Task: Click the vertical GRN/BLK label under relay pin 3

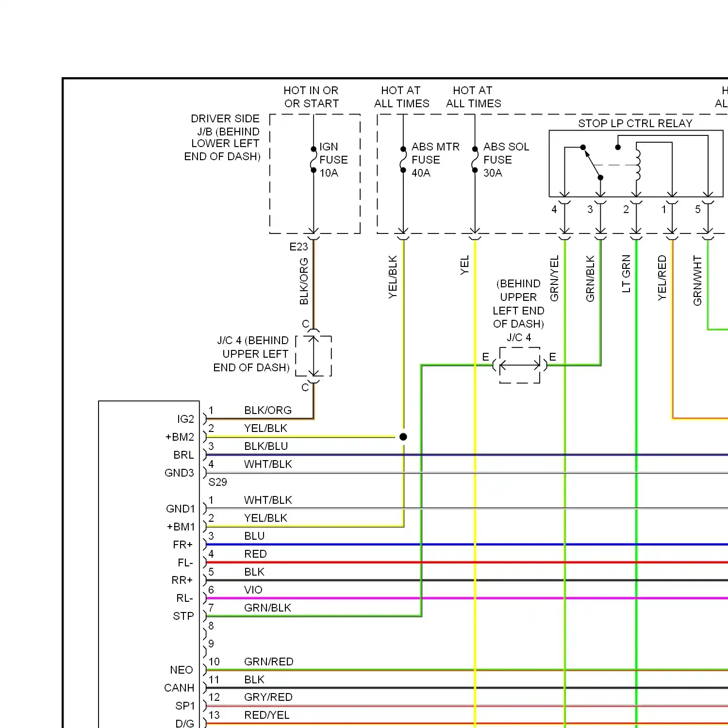Action: pyautogui.click(x=590, y=279)
